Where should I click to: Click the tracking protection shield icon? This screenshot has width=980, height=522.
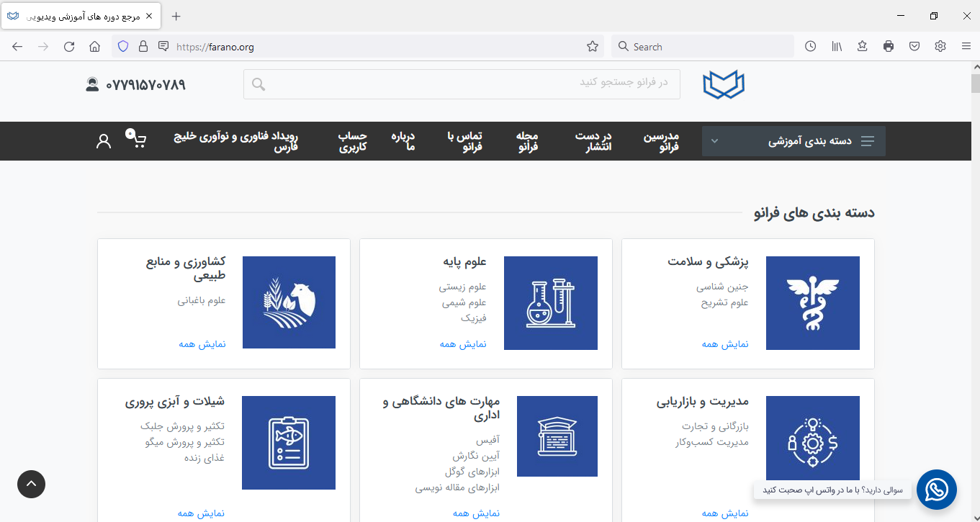[123, 47]
